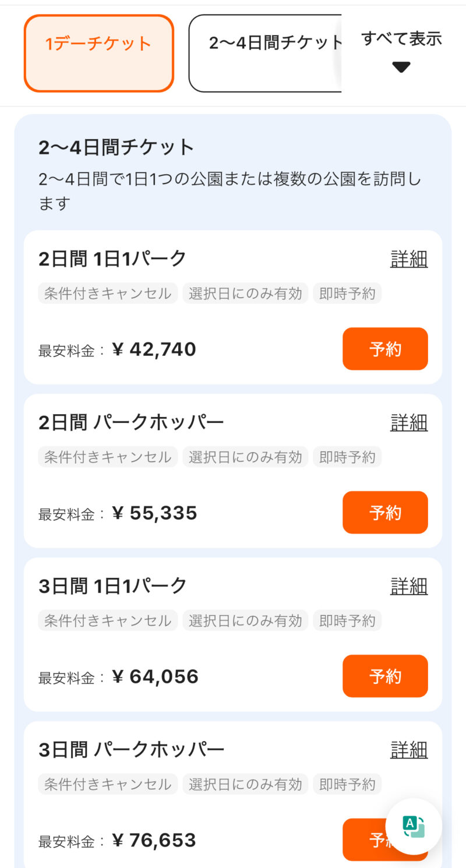Select the 3日間 パークホッパー card title
466x868 pixels.
(132, 750)
